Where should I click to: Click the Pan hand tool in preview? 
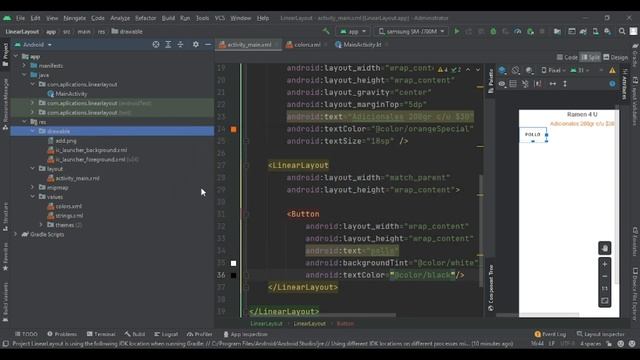pos(604,248)
